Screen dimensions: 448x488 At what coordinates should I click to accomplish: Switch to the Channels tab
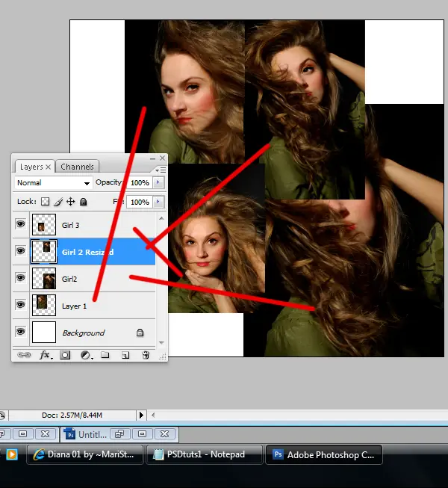(77, 167)
